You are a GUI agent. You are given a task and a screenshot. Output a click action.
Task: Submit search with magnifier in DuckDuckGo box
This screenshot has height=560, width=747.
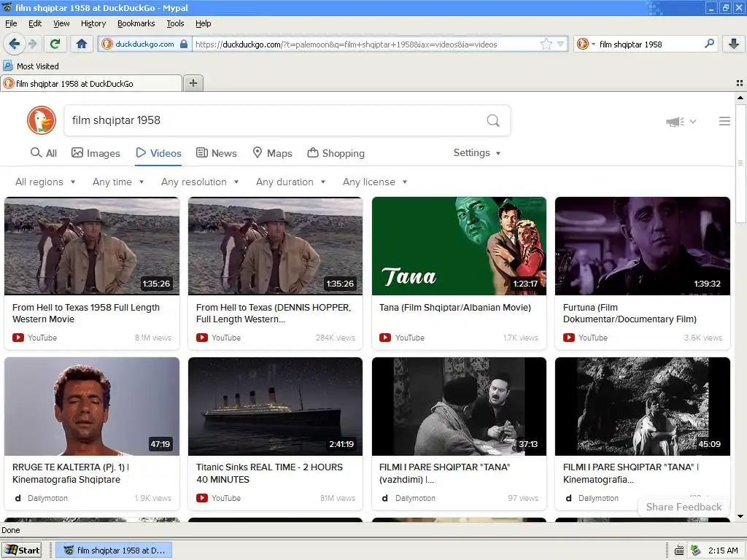(x=493, y=120)
